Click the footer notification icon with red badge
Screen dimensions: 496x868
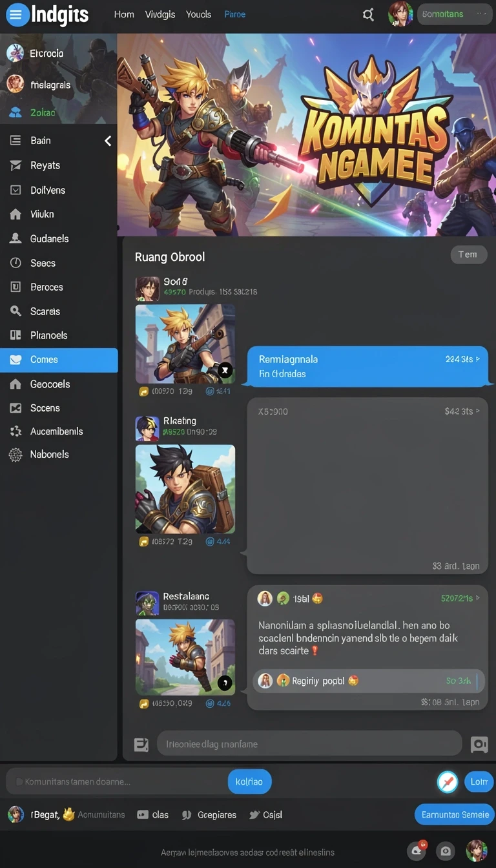(x=417, y=851)
